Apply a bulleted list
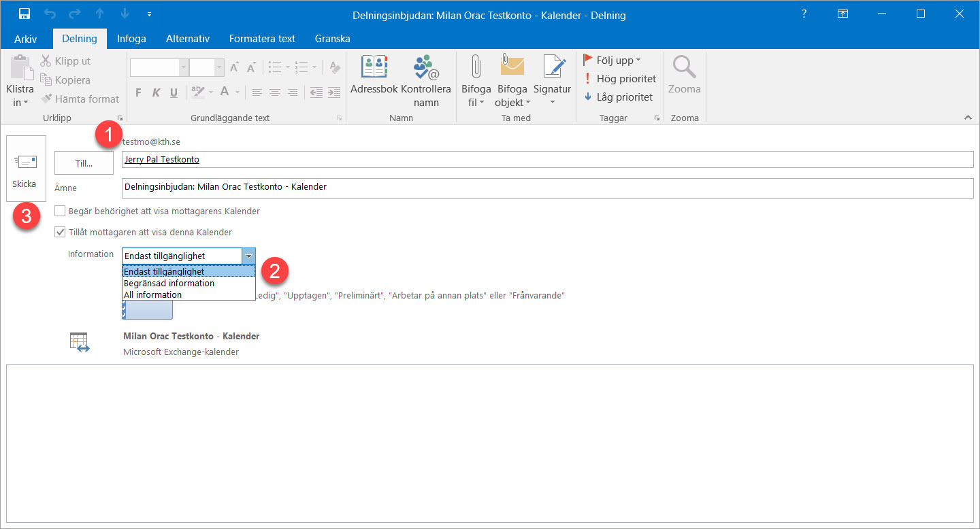The width and height of the screenshot is (980, 529). point(275,67)
